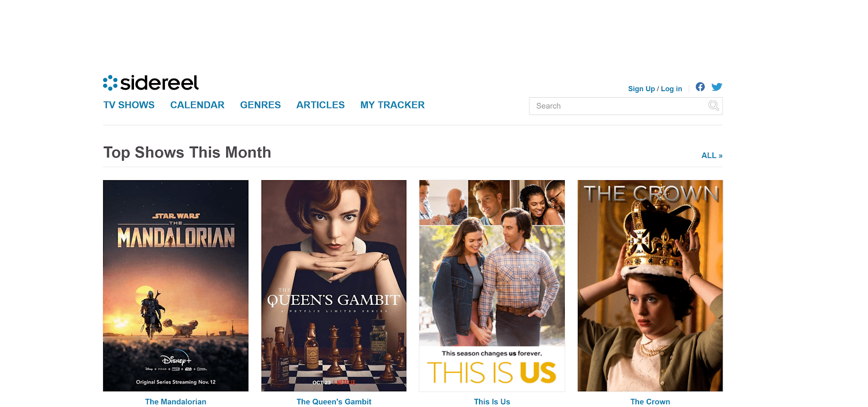
Task: Open the Genres menu
Action: [x=260, y=105]
